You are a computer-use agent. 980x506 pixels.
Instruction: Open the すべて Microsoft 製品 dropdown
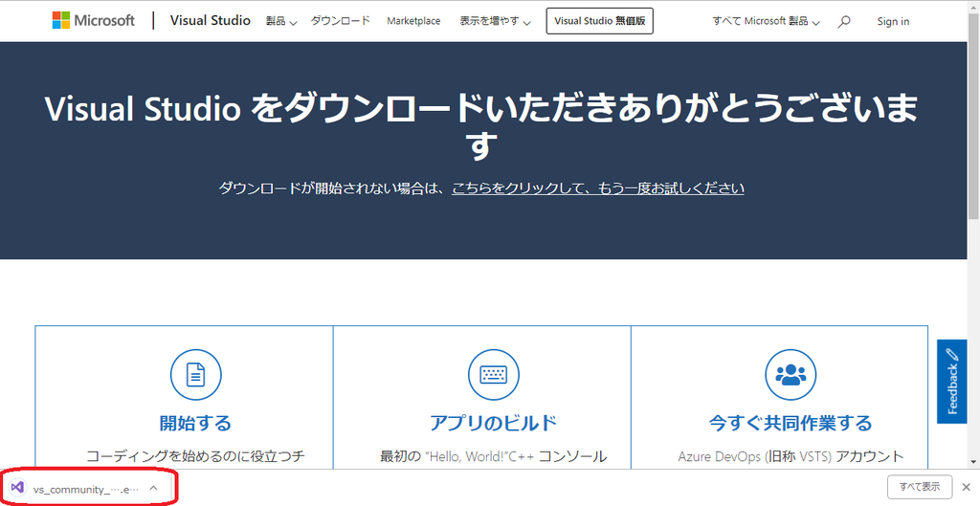tap(767, 21)
